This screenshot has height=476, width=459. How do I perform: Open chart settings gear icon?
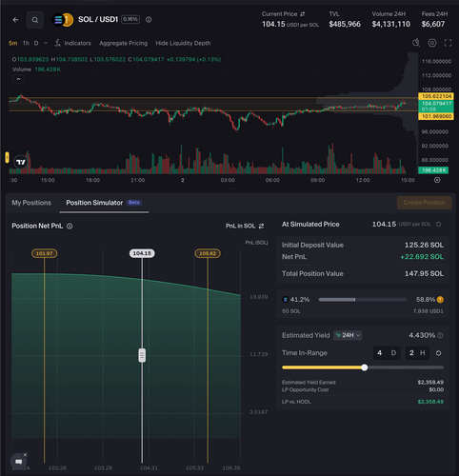(x=432, y=43)
